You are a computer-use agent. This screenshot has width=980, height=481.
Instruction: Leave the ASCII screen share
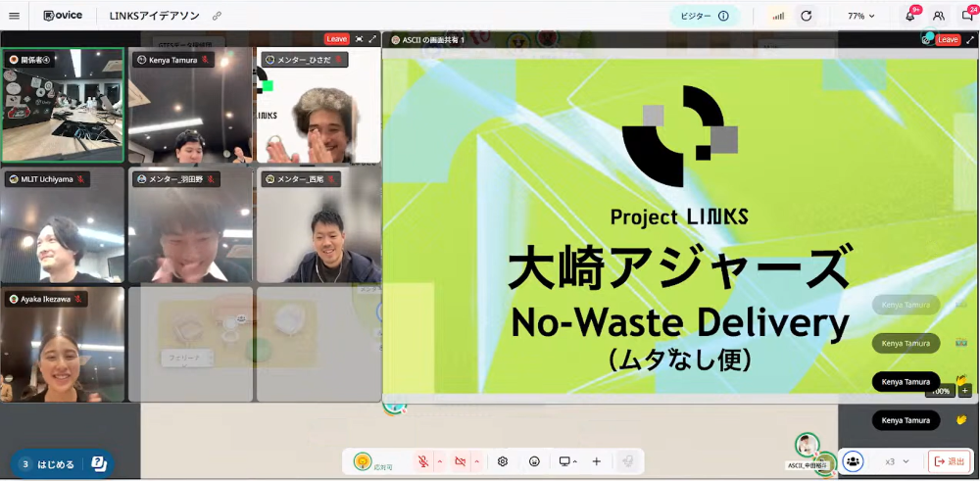[x=948, y=39]
